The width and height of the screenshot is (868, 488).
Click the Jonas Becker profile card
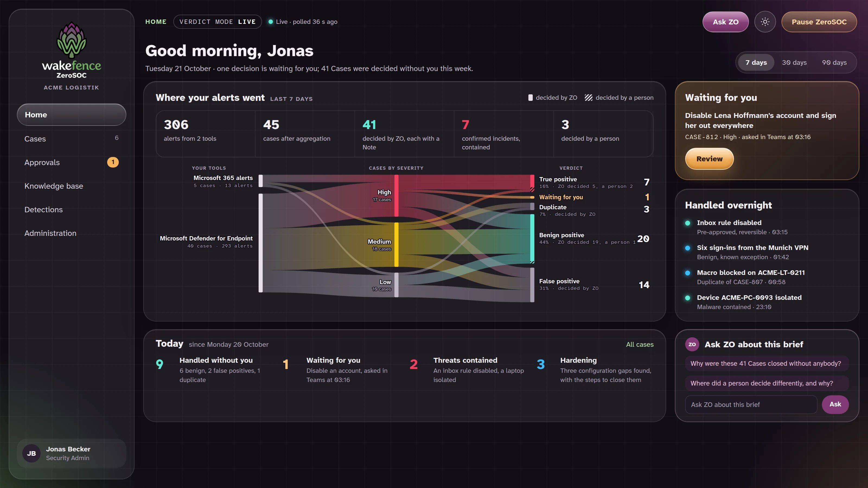coord(71,453)
